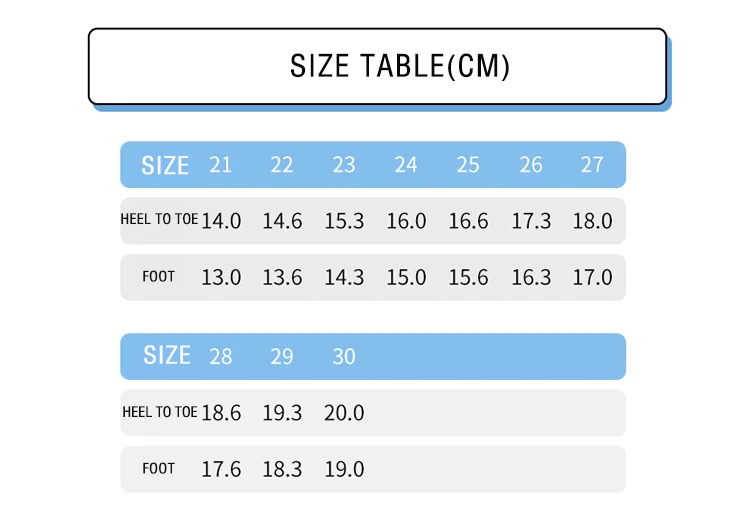Image resolution: width=750 pixels, height=528 pixels.
Task: Click heel to toe value 16.6
Action: pyautogui.click(x=468, y=221)
